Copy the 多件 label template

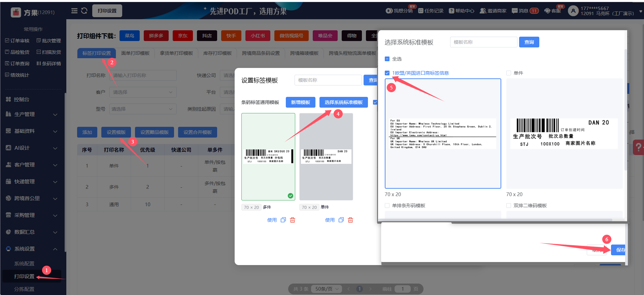[283, 220]
